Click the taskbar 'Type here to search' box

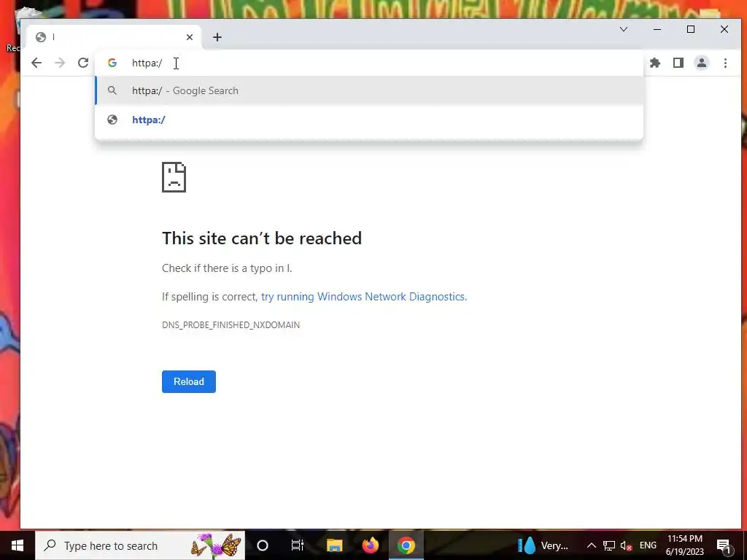pos(140,545)
